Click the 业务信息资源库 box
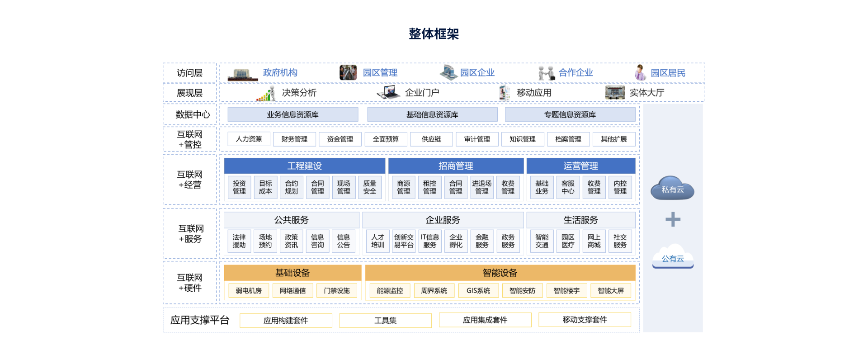This screenshot has height=360, width=868. point(292,115)
